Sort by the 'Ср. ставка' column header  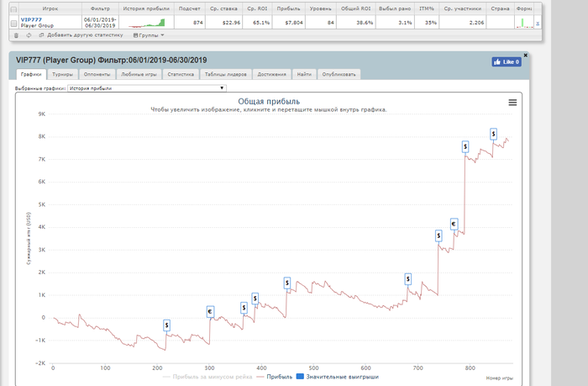tap(223, 8)
